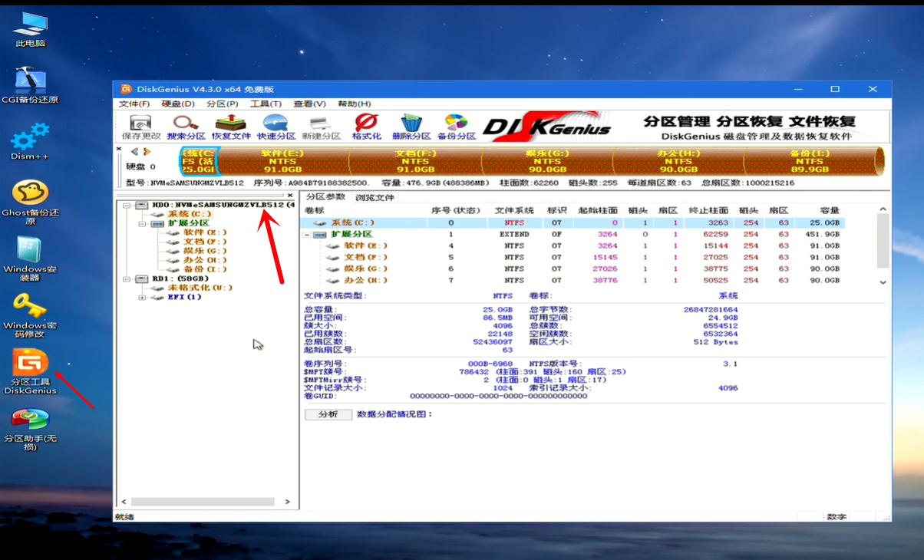Select the 格式化 (format) toolbar icon
Image resolution: width=924 pixels, height=560 pixels.
click(365, 125)
